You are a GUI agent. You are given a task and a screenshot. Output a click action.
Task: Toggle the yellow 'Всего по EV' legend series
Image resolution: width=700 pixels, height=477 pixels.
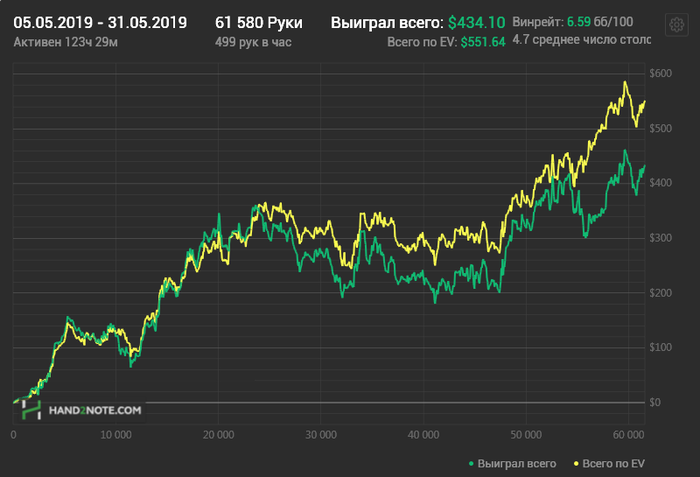pos(609,464)
